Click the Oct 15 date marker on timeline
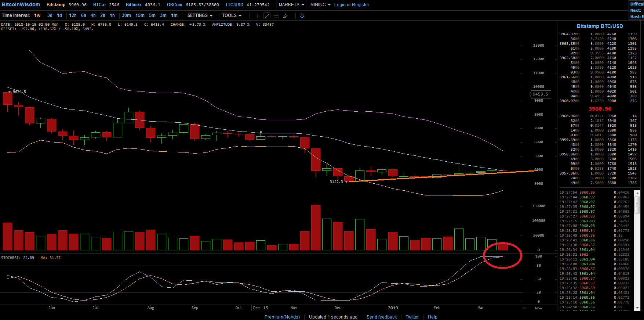This screenshot has height=320, width=644. point(261,308)
